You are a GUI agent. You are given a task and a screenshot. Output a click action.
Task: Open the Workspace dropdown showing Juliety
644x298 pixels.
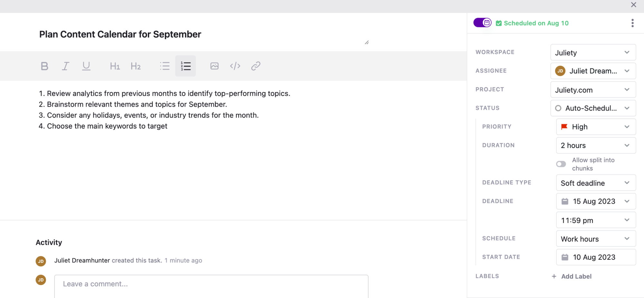pyautogui.click(x=593, y=53)
